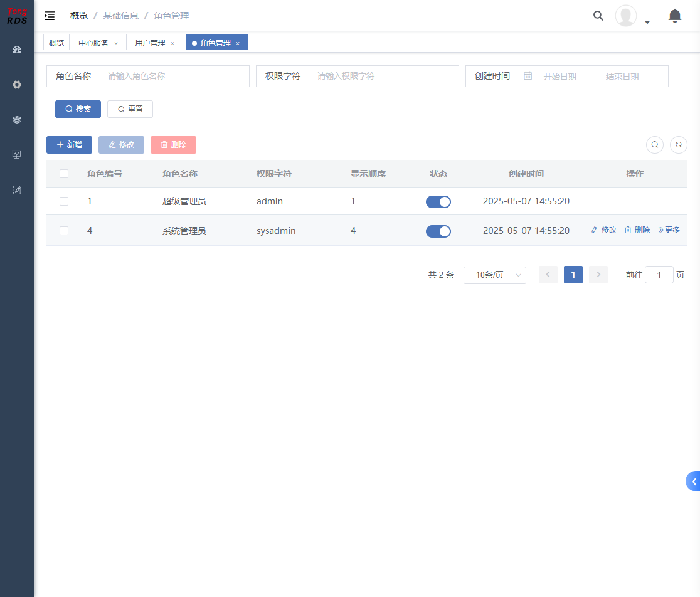
Task: Expand the user avatar dropdown caret
Action: [x=647, y=23]
